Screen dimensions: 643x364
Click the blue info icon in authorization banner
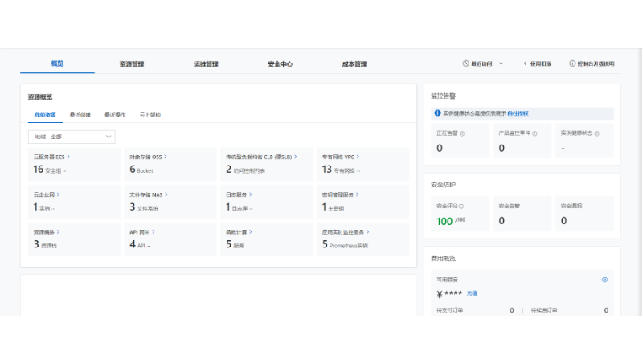(437, 112)
